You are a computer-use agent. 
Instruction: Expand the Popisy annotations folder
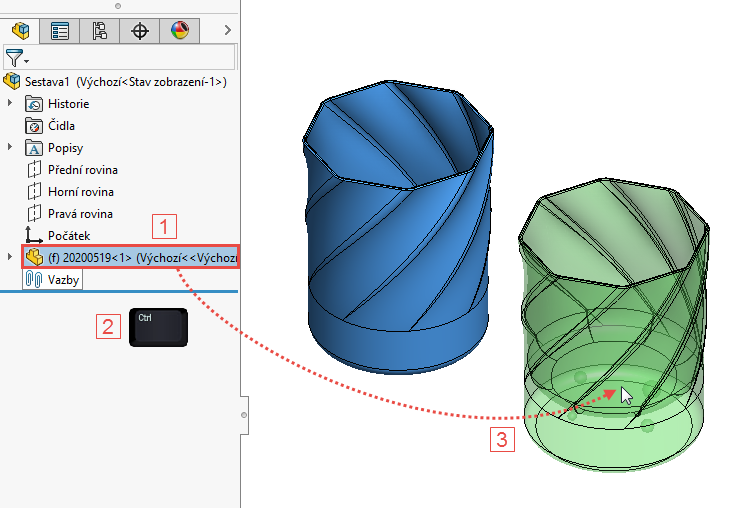click(x=10, y=147)
